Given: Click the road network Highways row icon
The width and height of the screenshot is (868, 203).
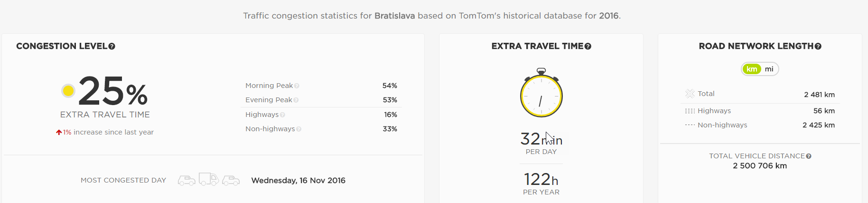Looking at the screenshot, I should click(690, 111).
